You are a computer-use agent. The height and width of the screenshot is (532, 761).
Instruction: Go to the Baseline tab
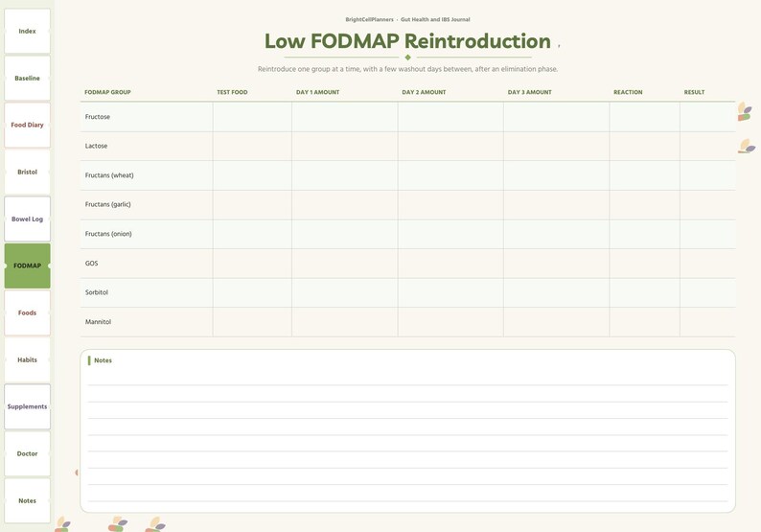[27, 79]
